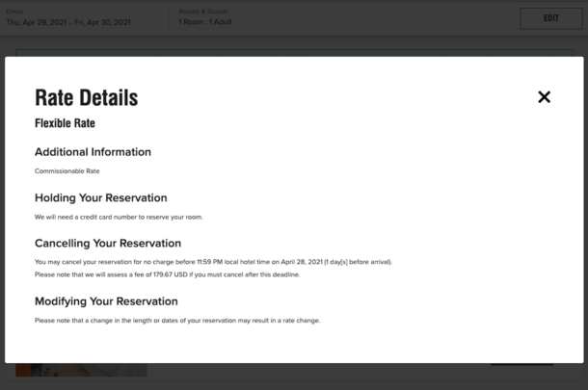Click the rate change note text
The height and width of the screenshot is (390, 588).
click(176, 320)
